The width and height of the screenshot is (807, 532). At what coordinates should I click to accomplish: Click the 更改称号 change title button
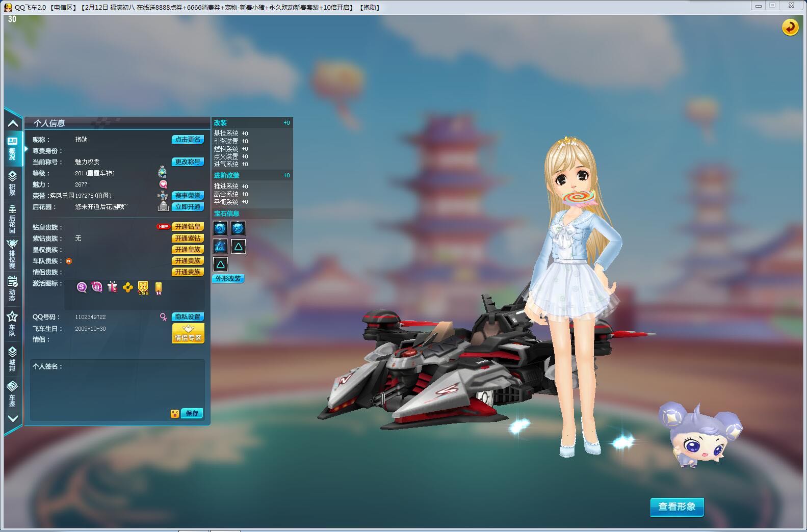click(x=188, y=162)
